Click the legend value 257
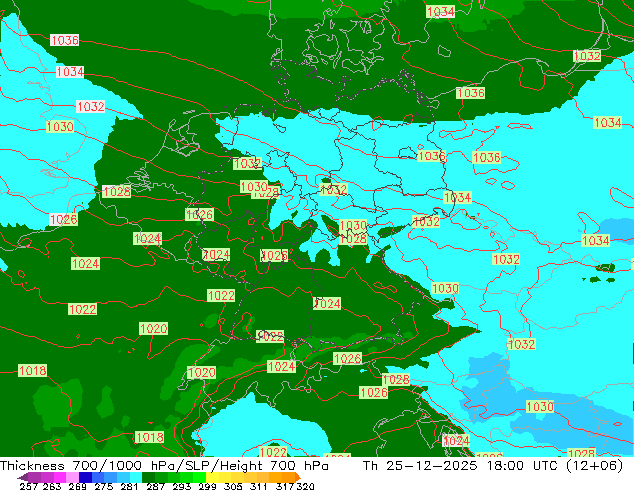 (x=29, y=486)
